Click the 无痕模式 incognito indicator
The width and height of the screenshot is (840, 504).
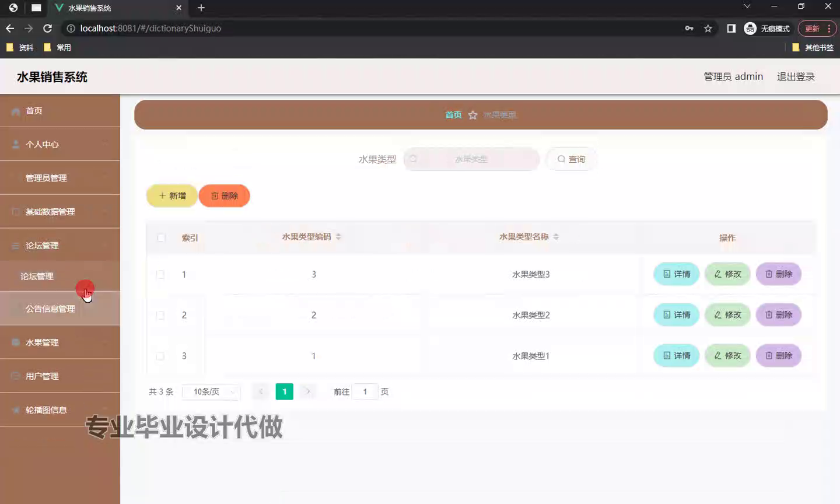[x=767, y=28]
